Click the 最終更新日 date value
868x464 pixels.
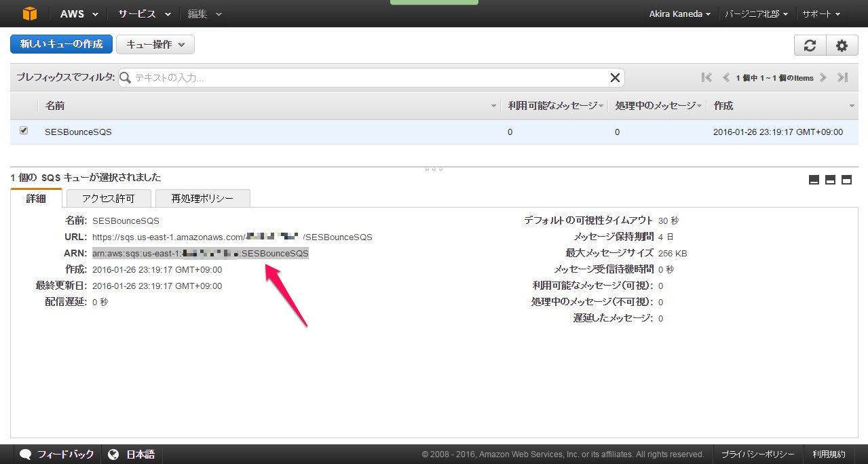click(157, 286)
